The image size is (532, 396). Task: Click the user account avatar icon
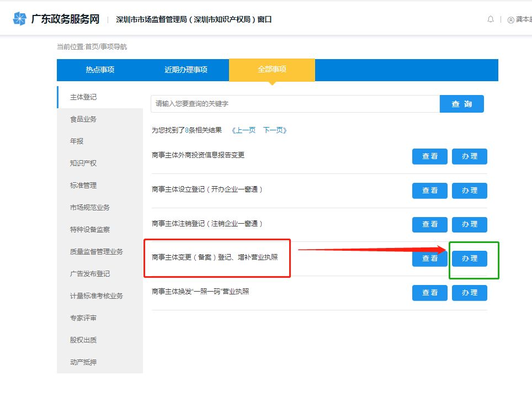coord(510,20)
